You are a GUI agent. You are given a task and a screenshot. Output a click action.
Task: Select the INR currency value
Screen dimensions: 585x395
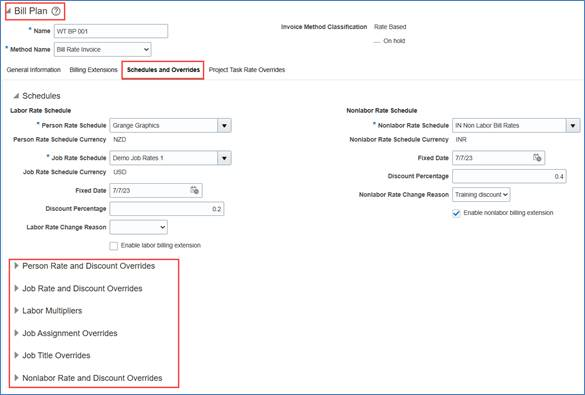click(461, 139)
